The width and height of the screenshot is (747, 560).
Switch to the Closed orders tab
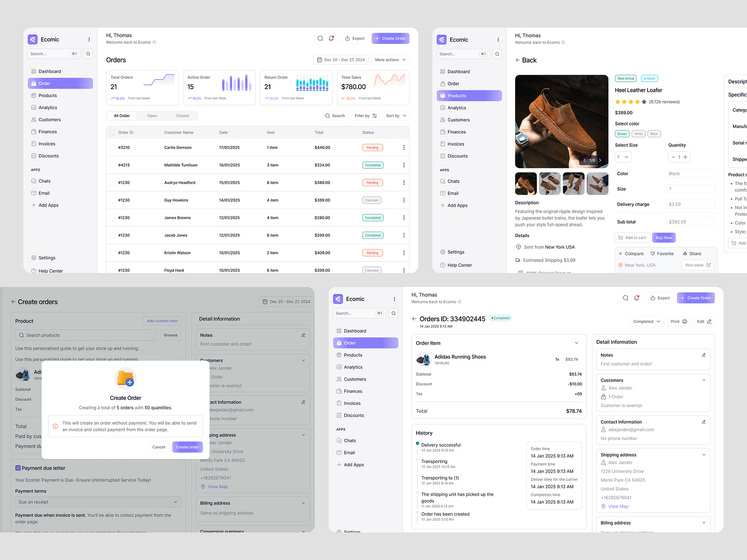click(183, 115)
